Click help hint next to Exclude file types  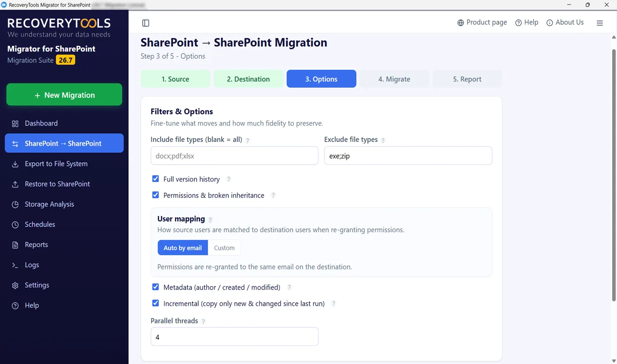tap(383, 140)
